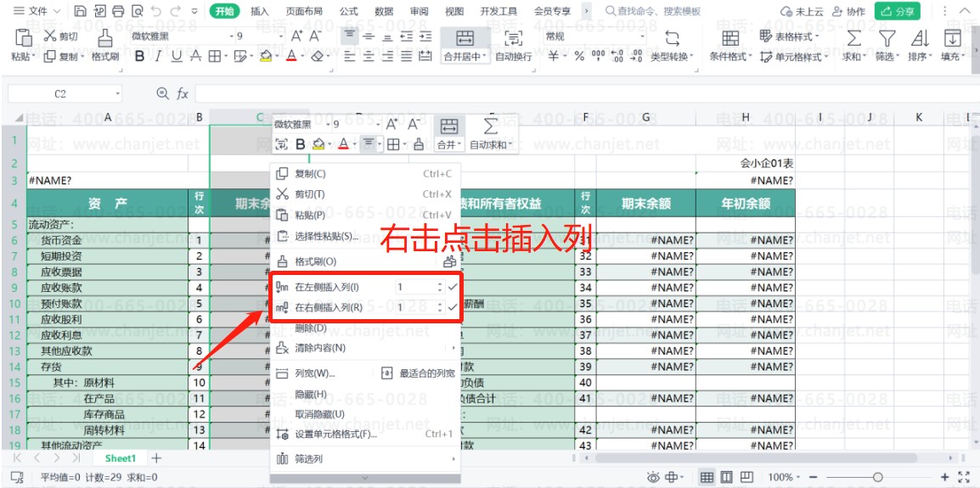Viewport: 980px width, 488px height.
Task: Click the increase indent icon in ribbon
Action: [x=425, y=36]
